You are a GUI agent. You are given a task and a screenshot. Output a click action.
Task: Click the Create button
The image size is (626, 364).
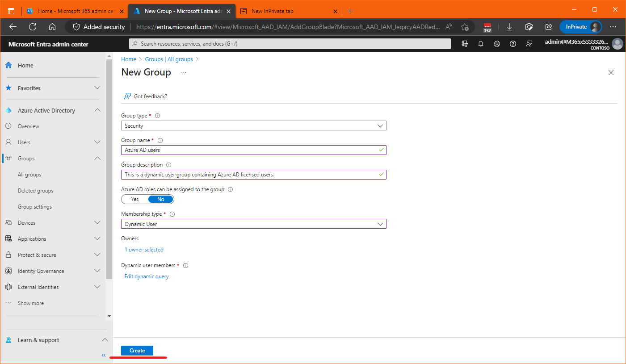pyautogui.click(x=137, y=351)
